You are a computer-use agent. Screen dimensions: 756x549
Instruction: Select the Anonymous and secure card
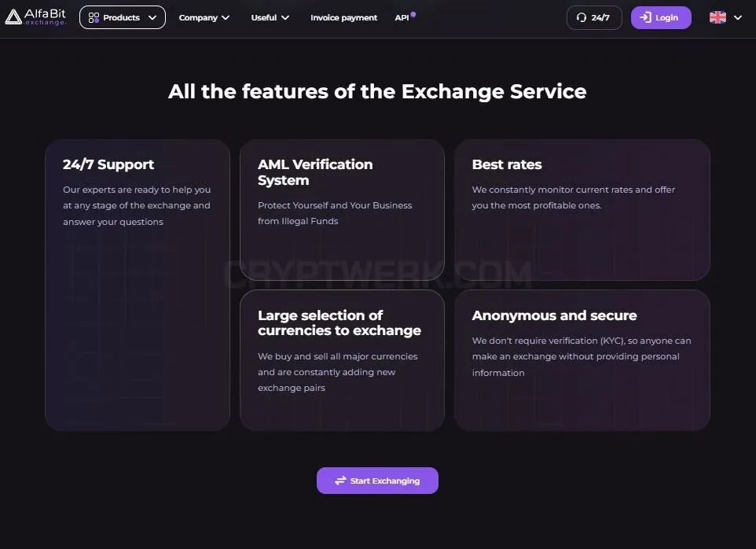tap(582, 360)
